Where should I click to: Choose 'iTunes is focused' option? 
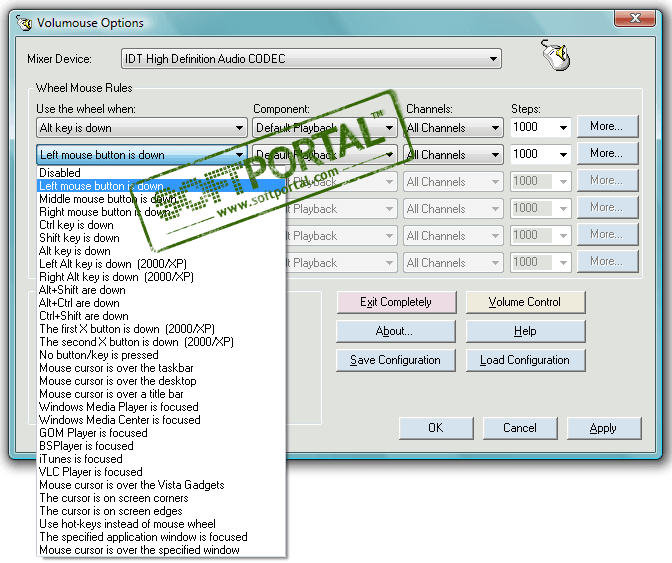point(161,459)
